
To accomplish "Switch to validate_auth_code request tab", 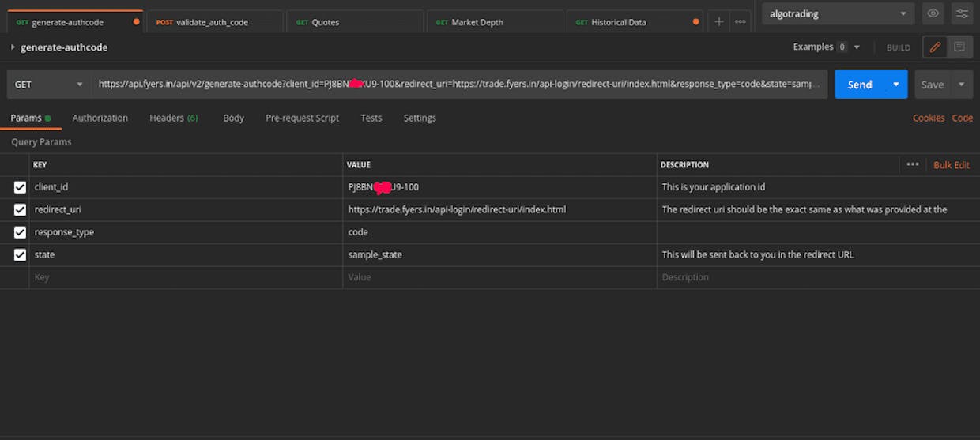I will pyautogui.click(x=214, y=22).
